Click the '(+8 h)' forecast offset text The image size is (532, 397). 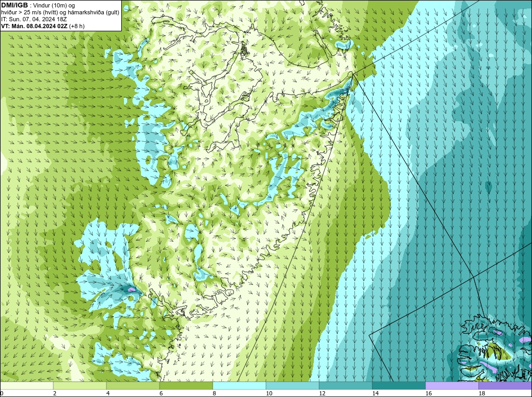77,26
